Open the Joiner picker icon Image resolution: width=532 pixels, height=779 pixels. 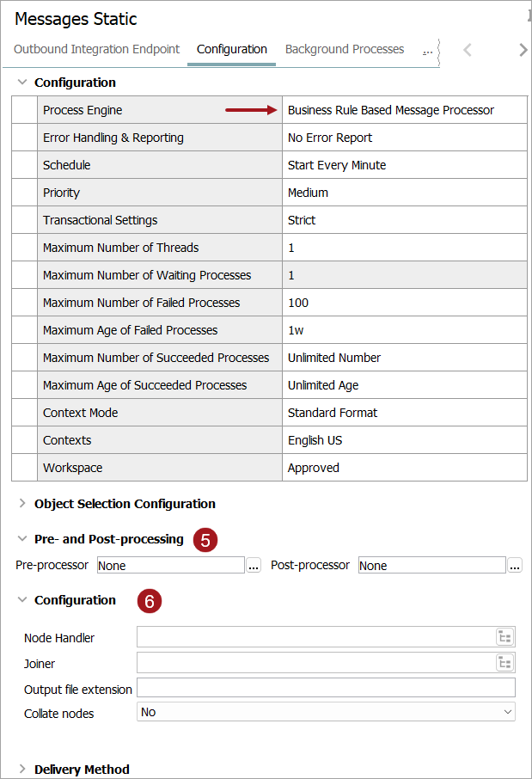[504, 663]
